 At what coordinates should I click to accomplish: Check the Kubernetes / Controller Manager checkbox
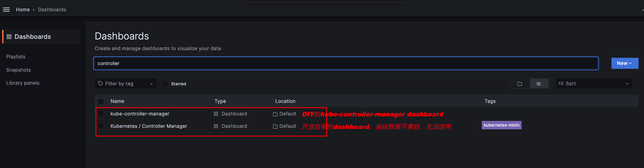101,125
